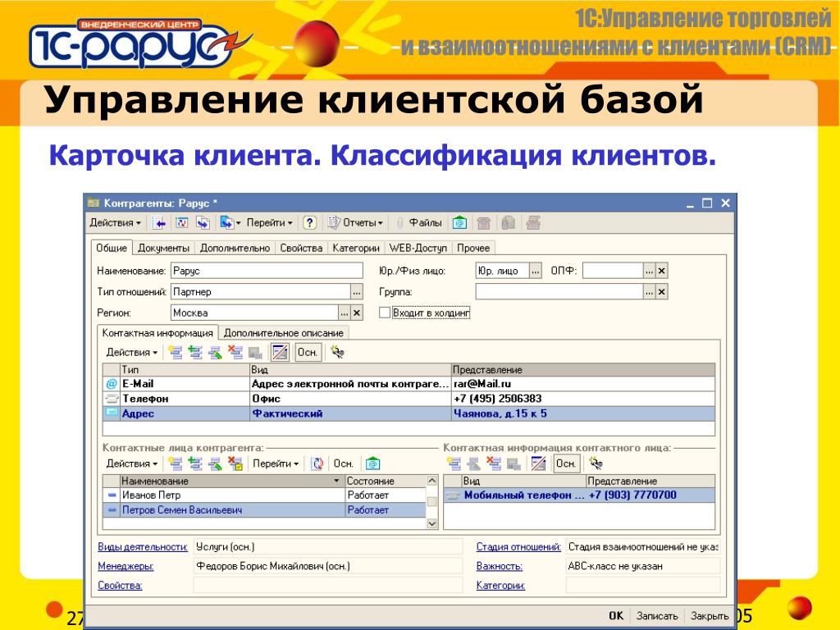Open Действия dropdown in contact persons panel
The image size is (840, 630).
point(132,464)
